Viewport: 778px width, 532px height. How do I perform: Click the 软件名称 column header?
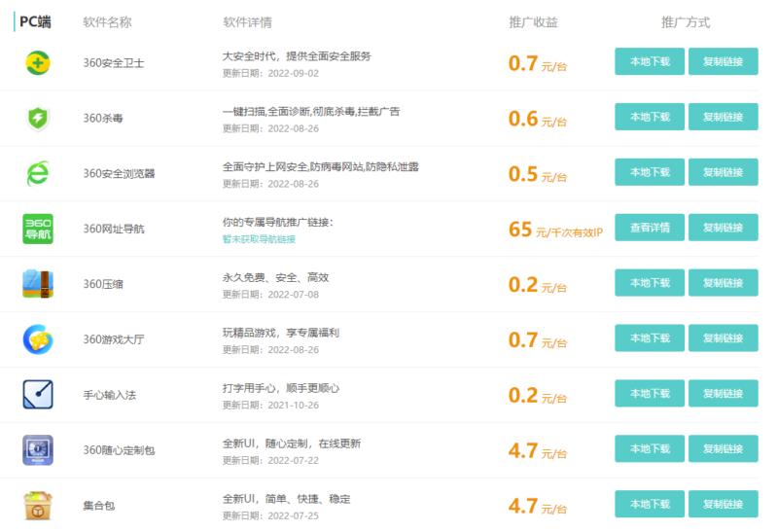click(107, 22)
